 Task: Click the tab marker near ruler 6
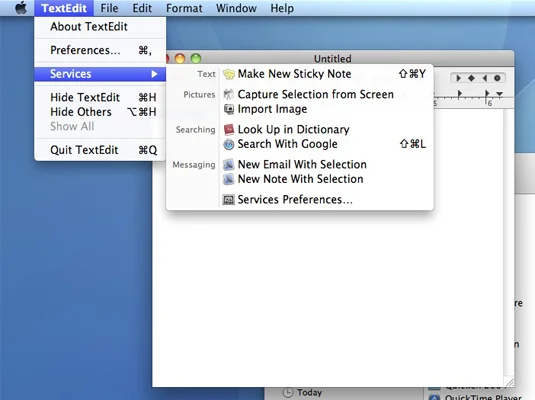pos(487,94)
